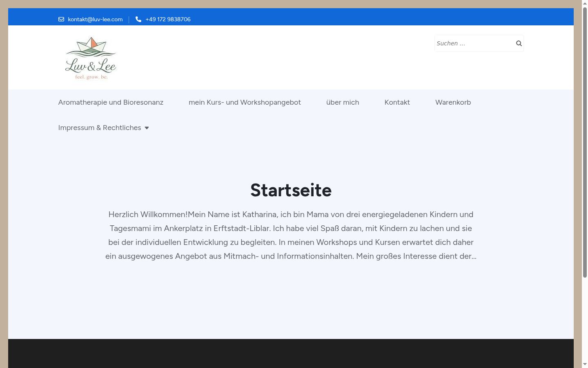Screen dimensions: 588x368
Task: Click the Luv & Lee logo
Action: click(x=91, y=58)
